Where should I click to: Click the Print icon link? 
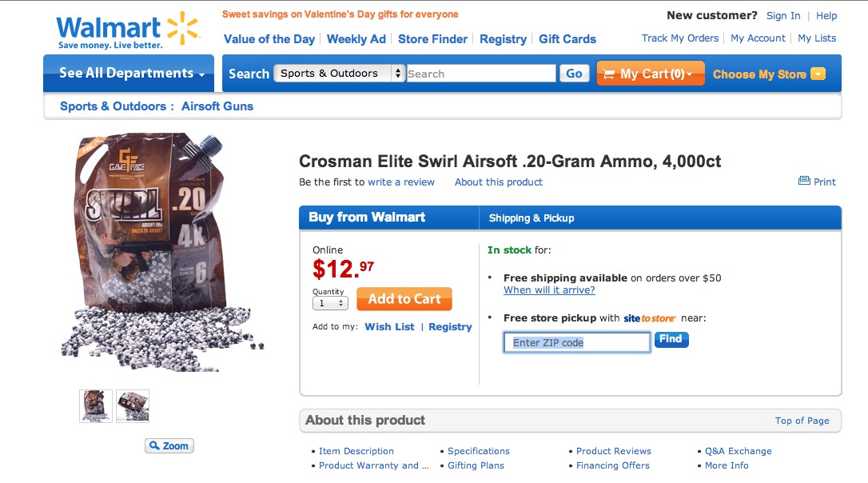[804, 182]
